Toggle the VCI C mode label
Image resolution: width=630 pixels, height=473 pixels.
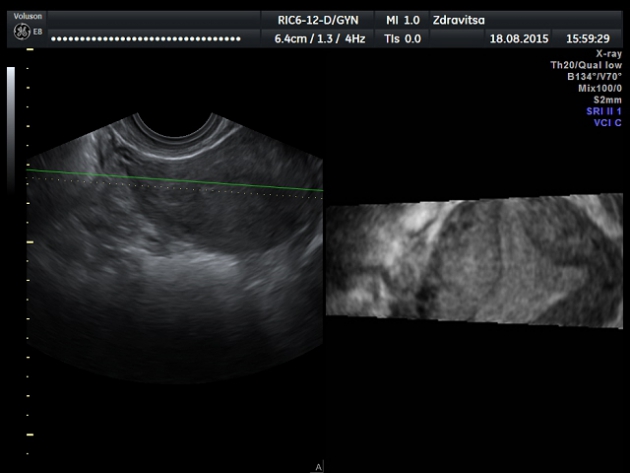click(607, 122)
